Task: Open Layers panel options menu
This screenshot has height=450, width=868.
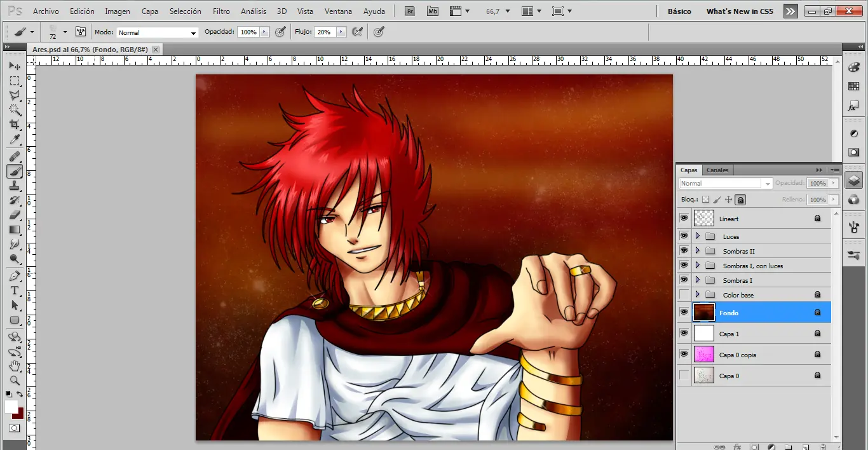Action: tap(835, 170)
